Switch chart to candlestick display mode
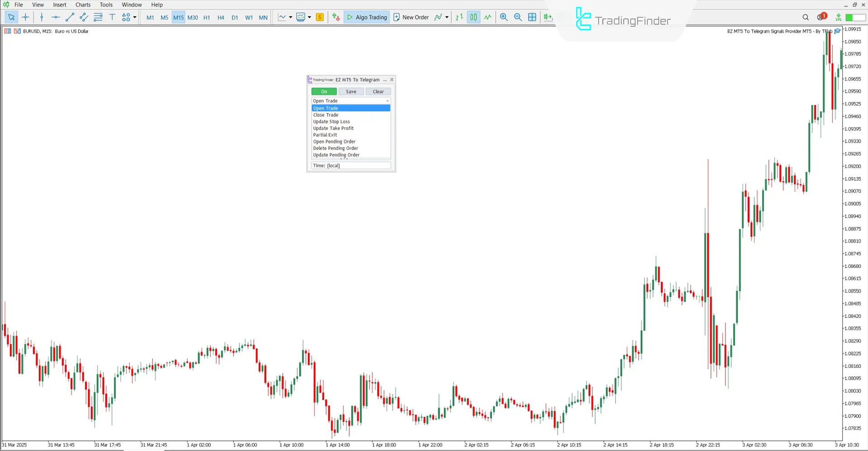The width and height of the screenshot is (868, 451). pyautogui.click(x=473, y=17)
